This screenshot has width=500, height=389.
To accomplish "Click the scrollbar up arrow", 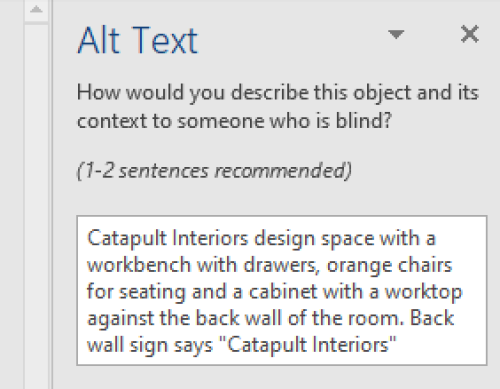I will click(36, 10).
